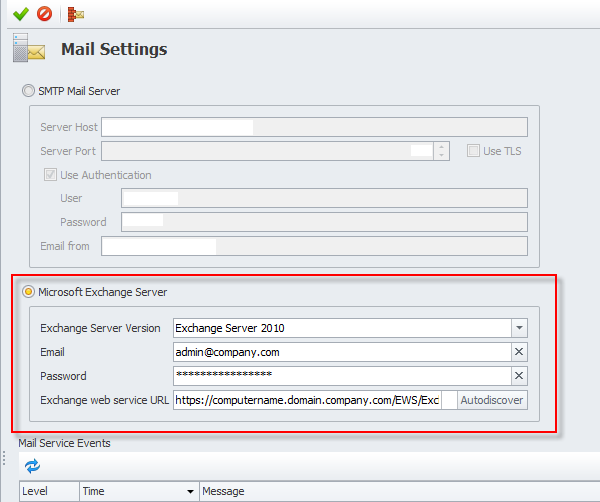Clear the Password field with its X
Viewport: 600px width, 502px height.
click(x=519, y=376)
